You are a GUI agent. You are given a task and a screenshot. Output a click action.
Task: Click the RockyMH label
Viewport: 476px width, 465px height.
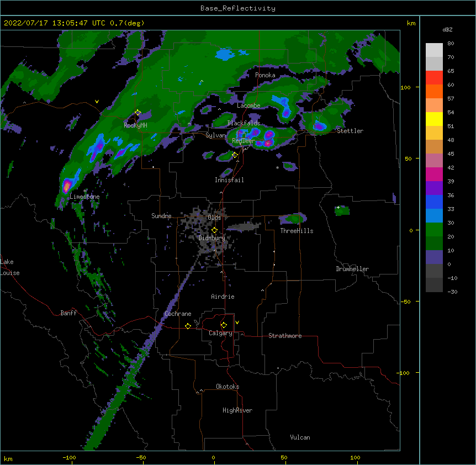point(135,125)
